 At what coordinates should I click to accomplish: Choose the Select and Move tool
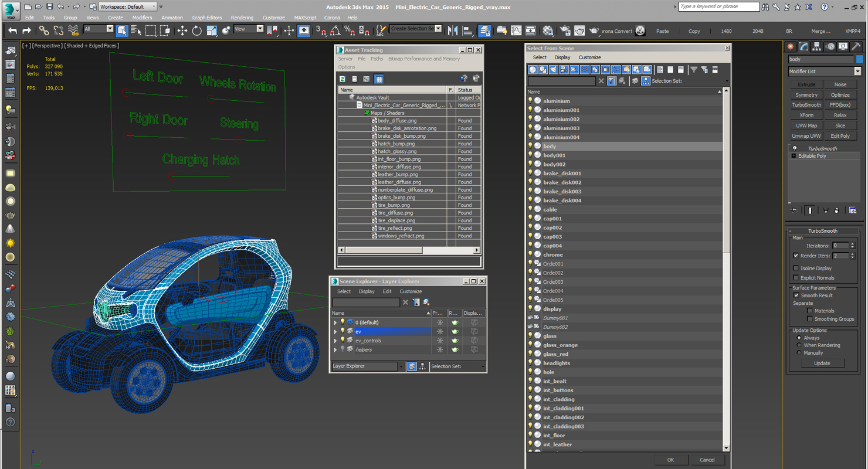[182, 30]
